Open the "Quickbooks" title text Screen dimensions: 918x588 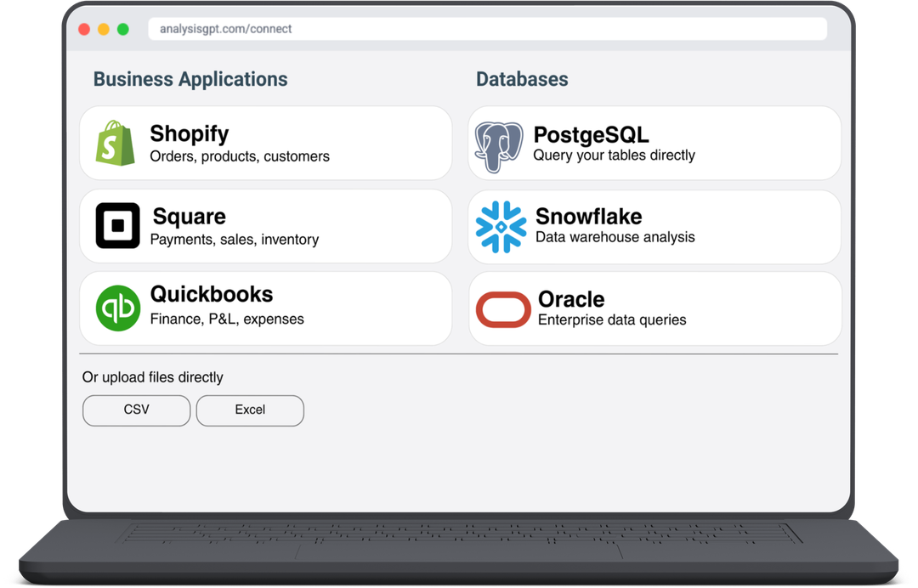pos(211,294)
